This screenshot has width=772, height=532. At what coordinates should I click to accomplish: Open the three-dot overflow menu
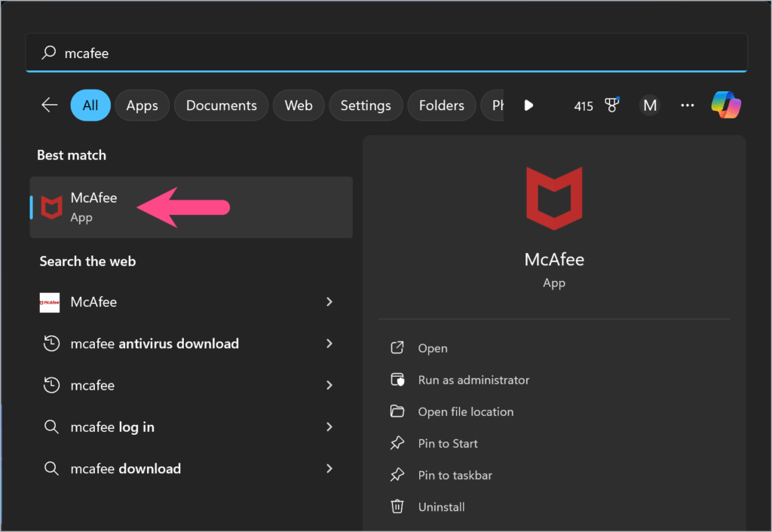687,105
